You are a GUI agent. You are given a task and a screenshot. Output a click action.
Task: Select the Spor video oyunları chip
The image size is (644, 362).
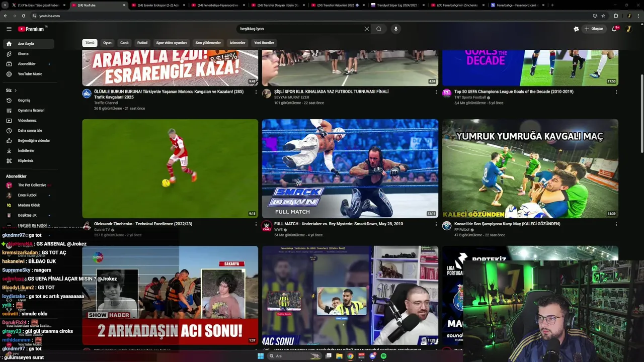pyautogui.click(x=171, y=43)
